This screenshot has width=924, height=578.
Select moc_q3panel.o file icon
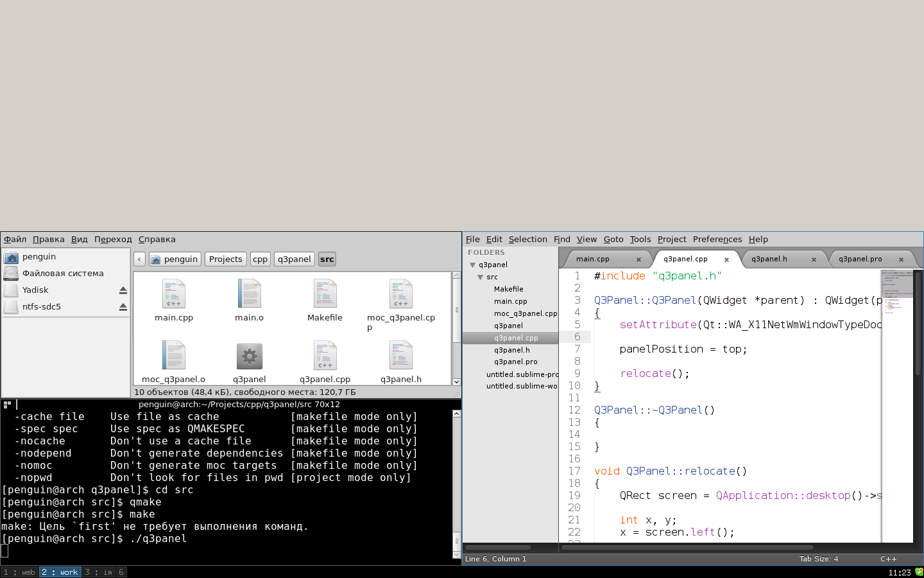coord(174,355)
